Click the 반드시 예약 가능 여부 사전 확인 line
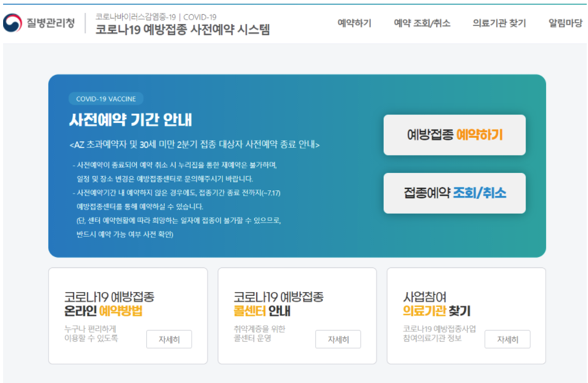Screen dimensions: 588x383 pyautogui.click(x=125, y=234)
